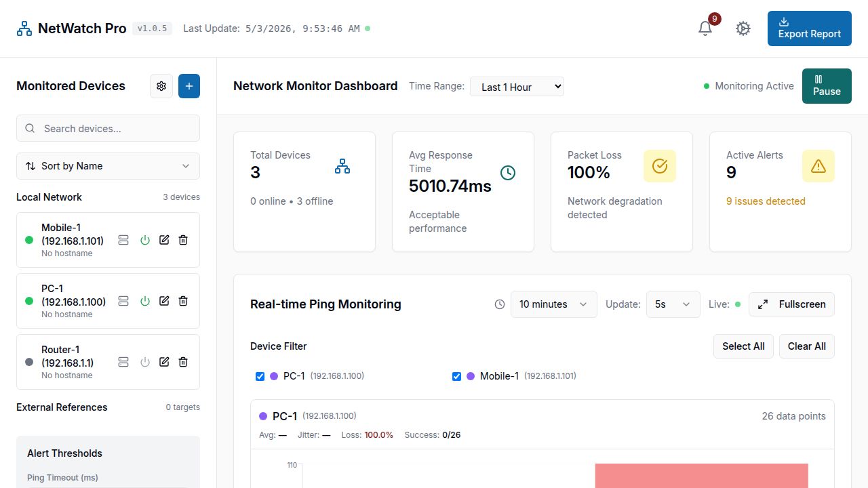The image size is (868, 488).
Task: Click the NetWatch Pro network logo icon
Action: coord(24,28)
